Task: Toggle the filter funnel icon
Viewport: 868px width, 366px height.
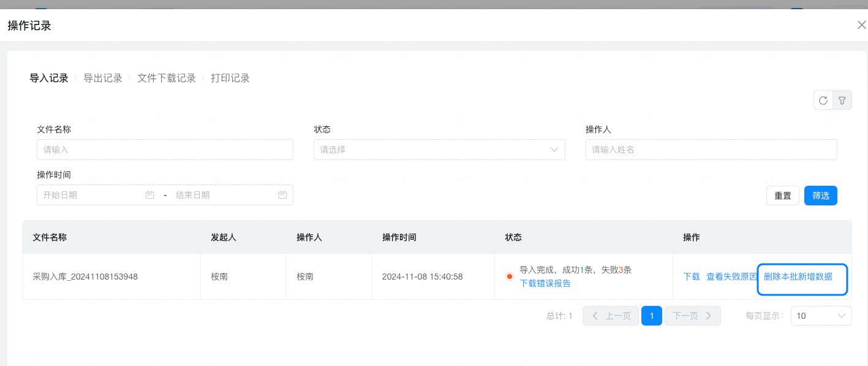Action: click(842, 100)
